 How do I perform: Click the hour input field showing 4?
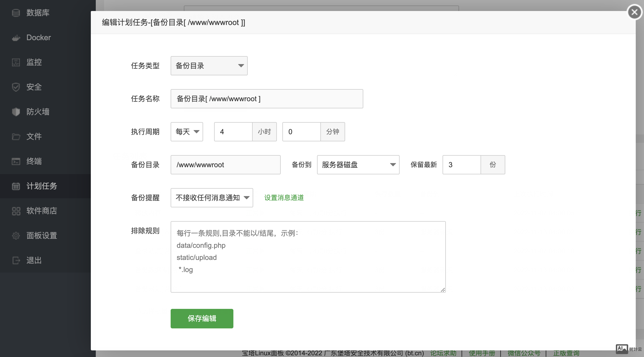(x=233, y=132)
